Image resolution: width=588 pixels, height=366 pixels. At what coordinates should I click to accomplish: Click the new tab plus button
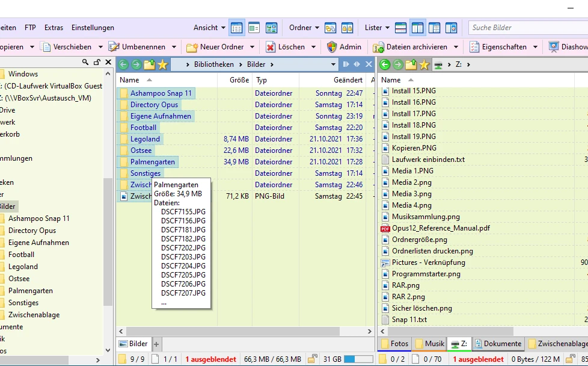(x=156, y=344)
